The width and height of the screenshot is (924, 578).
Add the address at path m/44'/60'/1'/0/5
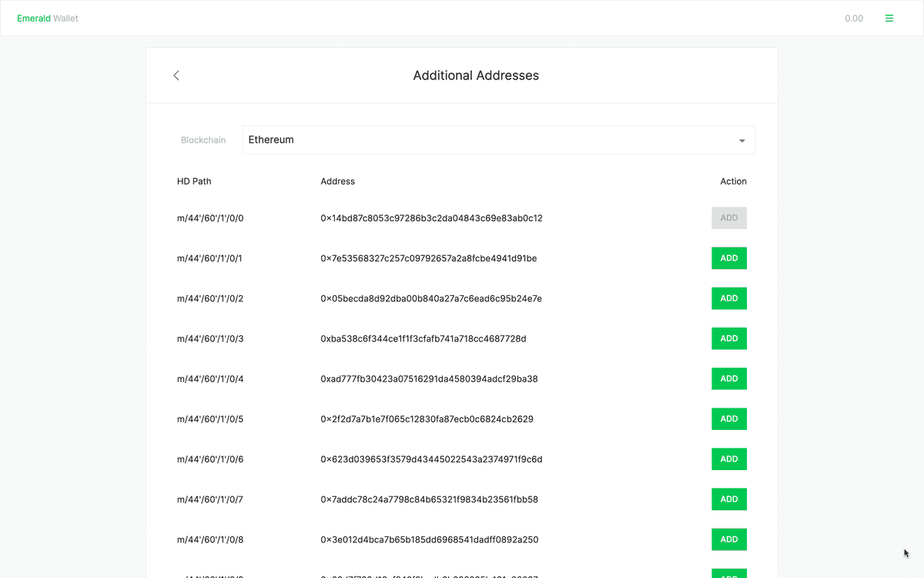[728, 418]
